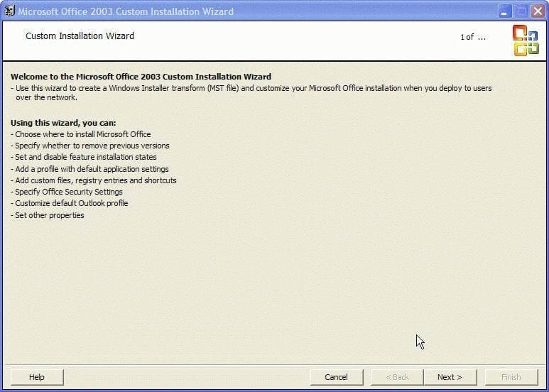Click the greyed-out Finish button
Image resolution: width=549 pixels, height=392 pixels.
[x=511, y=377]
